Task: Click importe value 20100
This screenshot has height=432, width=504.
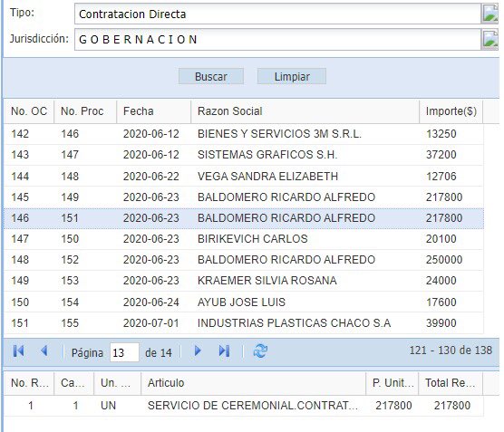Action: pos(441,239)
